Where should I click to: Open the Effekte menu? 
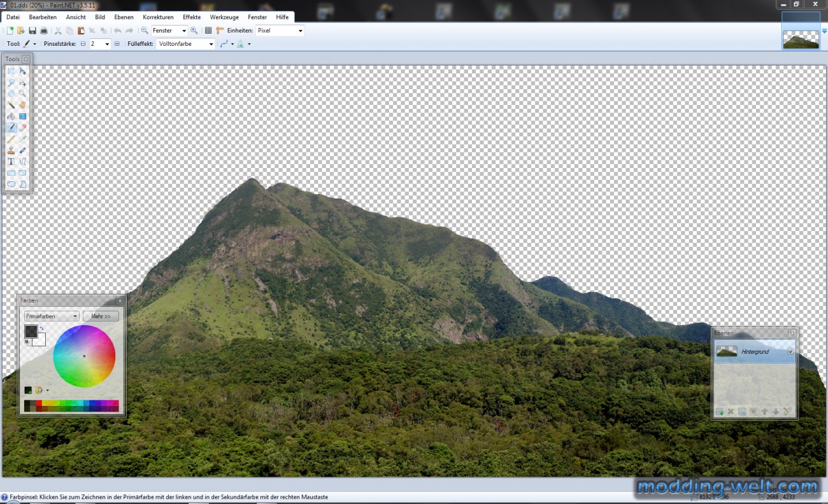pyautogui.click(x=192, y=17)
